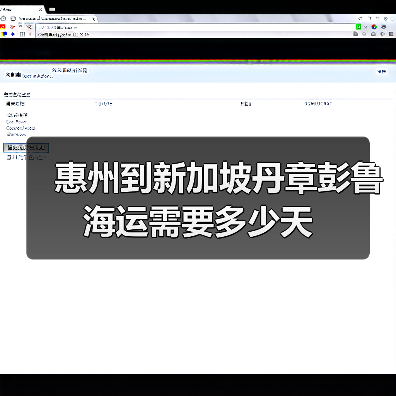Focus the upper address input field
The image size is (396, 396).
click(x=195, y=27)
